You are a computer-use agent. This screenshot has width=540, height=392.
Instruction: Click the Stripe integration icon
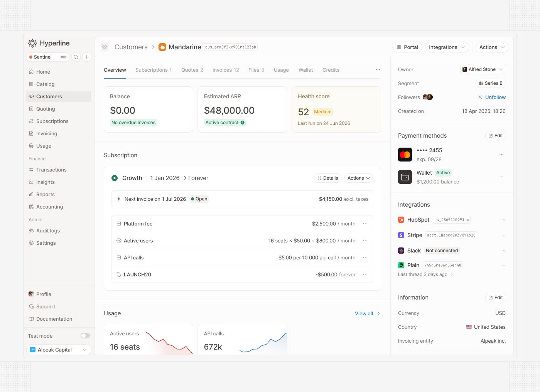(401, 235)
